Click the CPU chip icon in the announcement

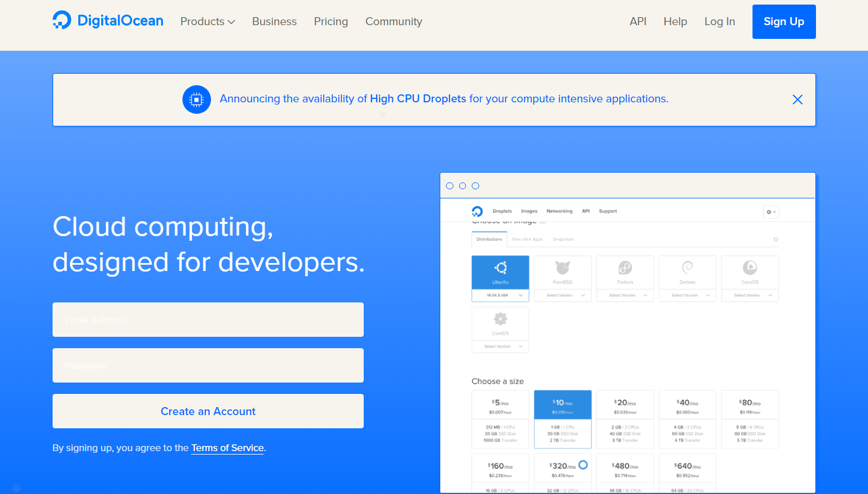point(197,99)
